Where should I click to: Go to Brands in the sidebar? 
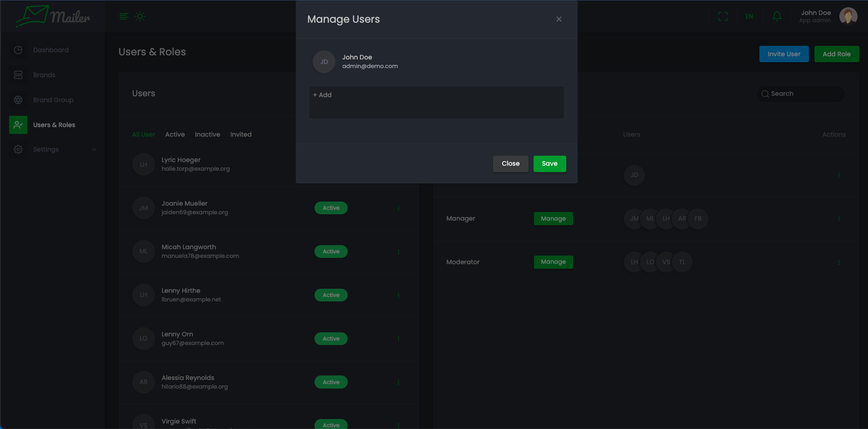tap(44, 75)
